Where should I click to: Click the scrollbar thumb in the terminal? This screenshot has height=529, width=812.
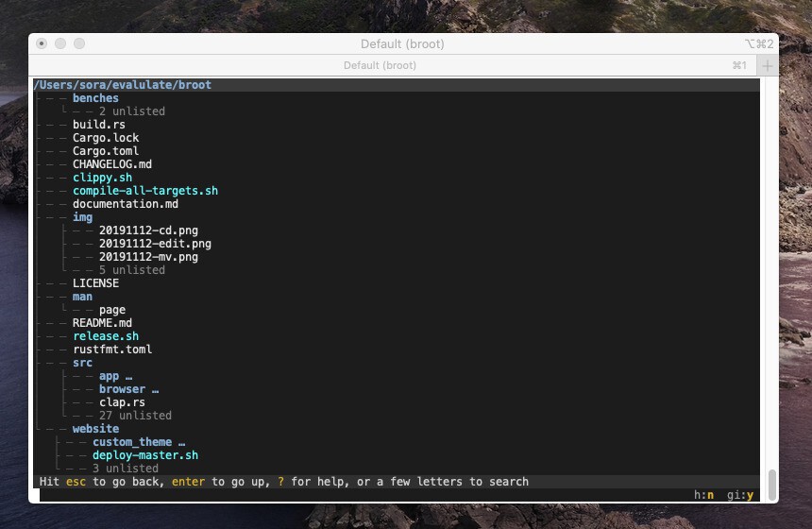772,486
